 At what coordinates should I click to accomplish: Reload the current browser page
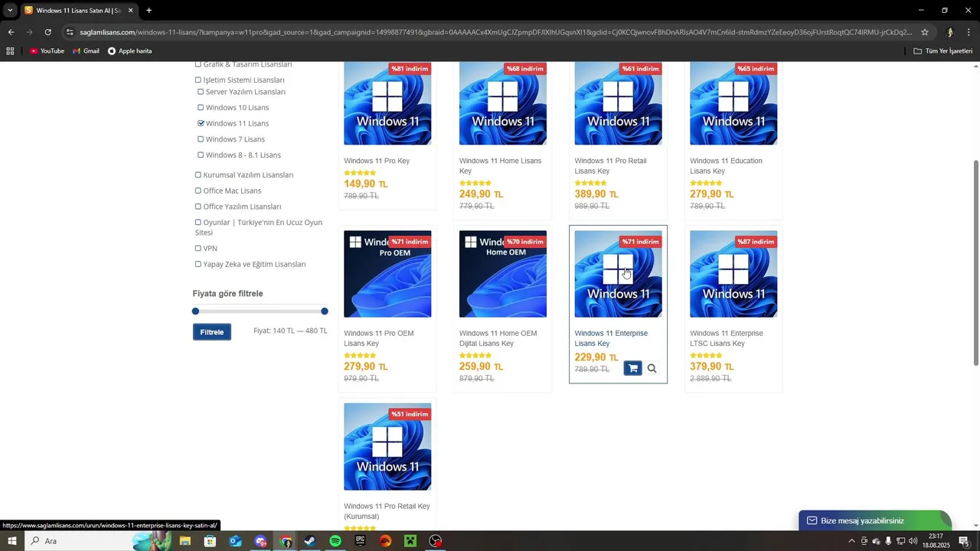[x=47, y=32]
